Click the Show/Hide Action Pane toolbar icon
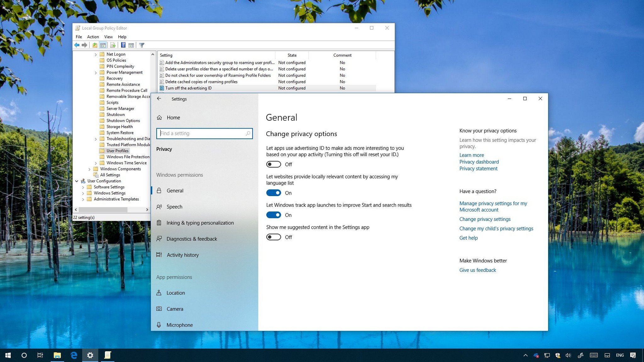This screenshot has height=362, width=644. [131, 45]
